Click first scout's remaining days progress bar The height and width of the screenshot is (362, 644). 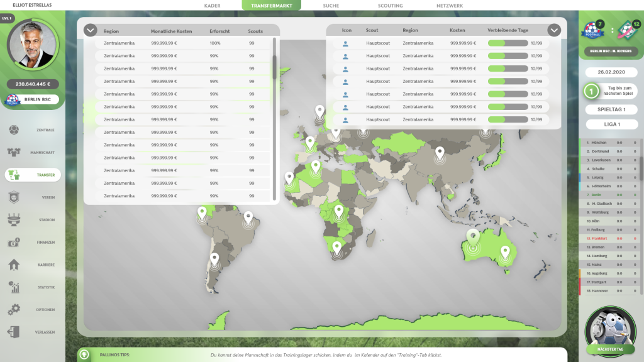(507, 43)
